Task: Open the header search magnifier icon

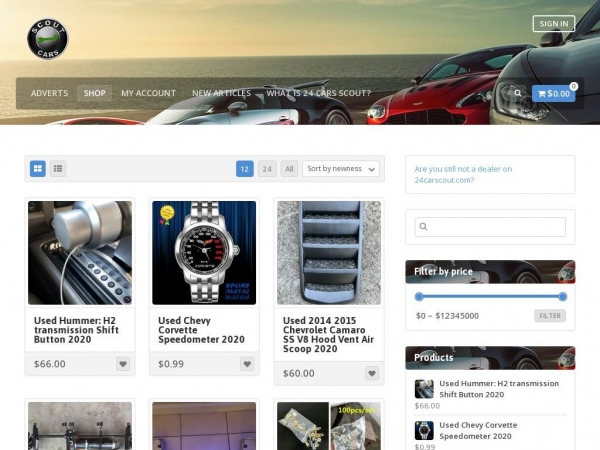Action: pyautogui.click(x=517, y=93)
